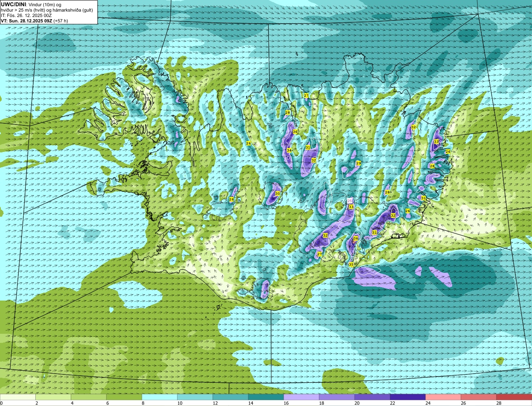532x406 pixels.
Task: Select the 16–18 m/s light lavender legend swatch
Action: pos(301,397)
